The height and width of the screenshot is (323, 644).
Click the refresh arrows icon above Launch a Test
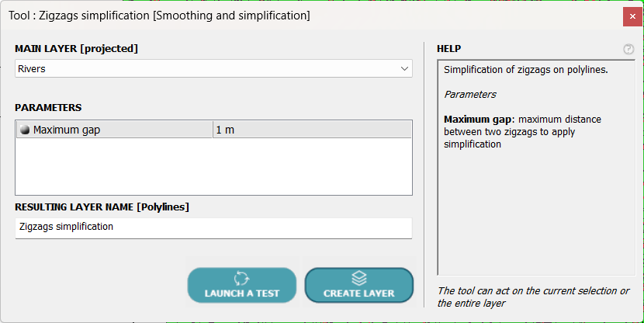241,278
